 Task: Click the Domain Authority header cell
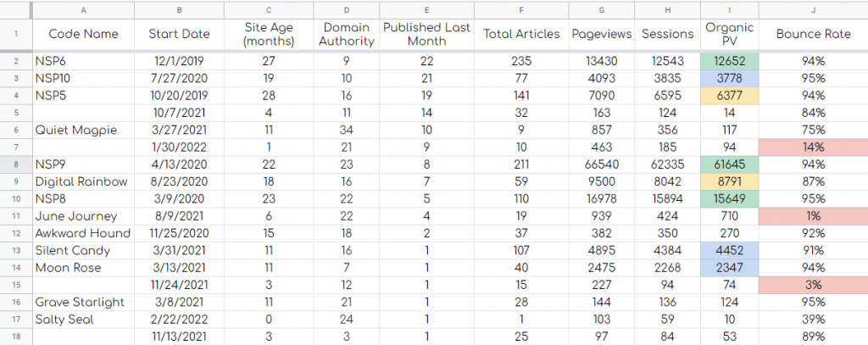click(347, 34)
